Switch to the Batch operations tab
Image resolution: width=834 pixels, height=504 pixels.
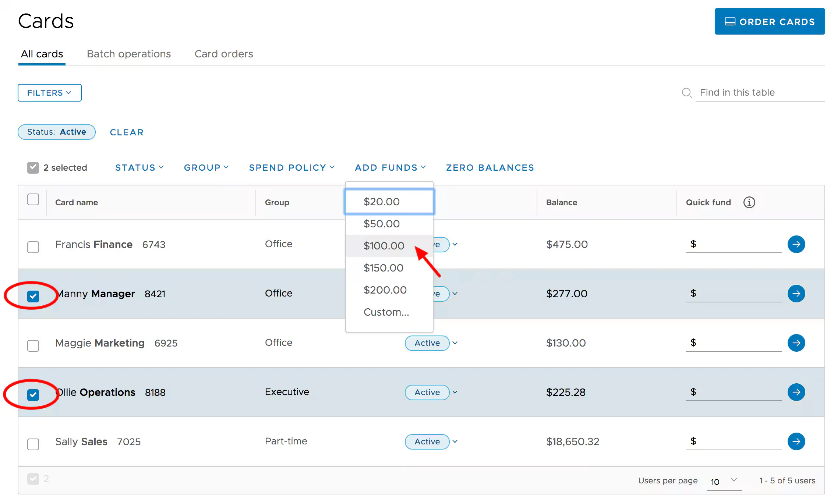click(129, 54)
